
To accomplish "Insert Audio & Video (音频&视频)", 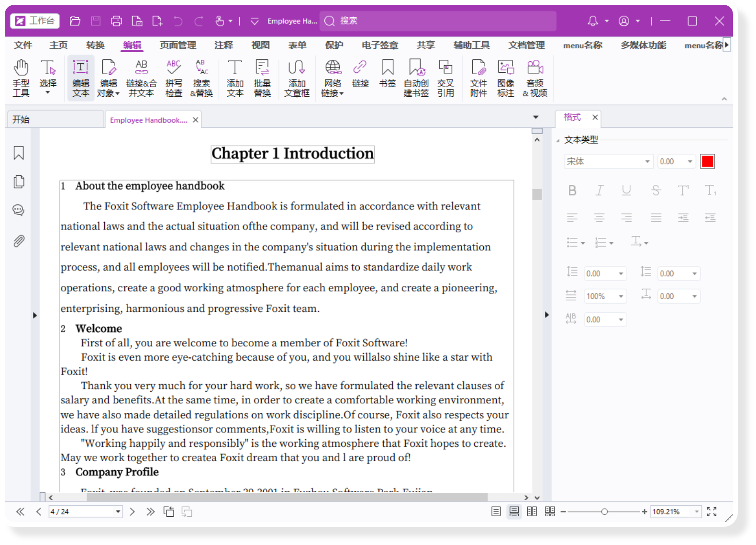I will coord(535,79).
